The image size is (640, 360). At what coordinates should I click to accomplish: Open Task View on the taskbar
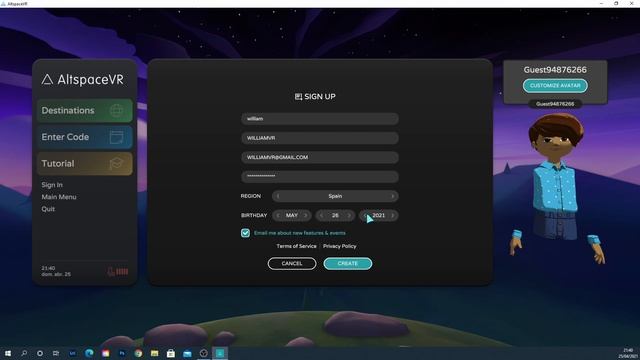pos(56,353)
